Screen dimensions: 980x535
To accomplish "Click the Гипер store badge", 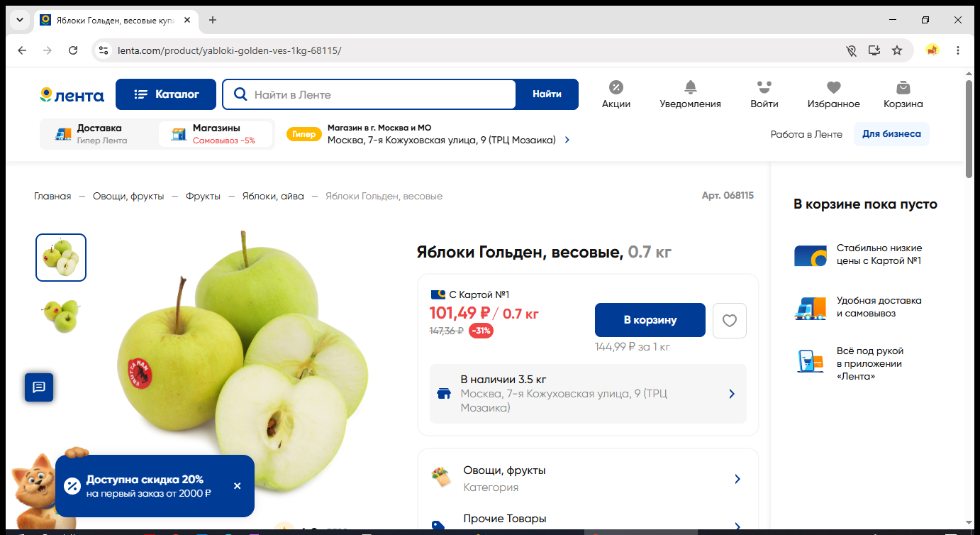I will [x=304, y=134].
